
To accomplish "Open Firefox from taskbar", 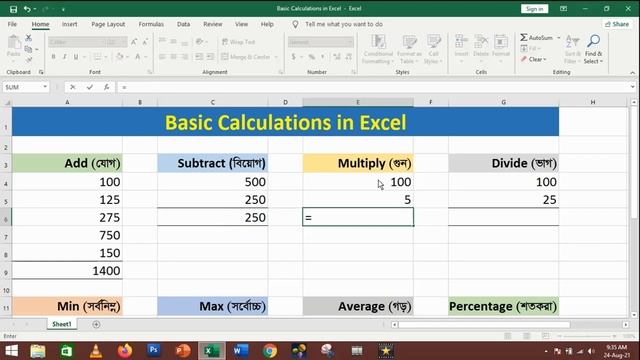I will (x=125, y=351).
